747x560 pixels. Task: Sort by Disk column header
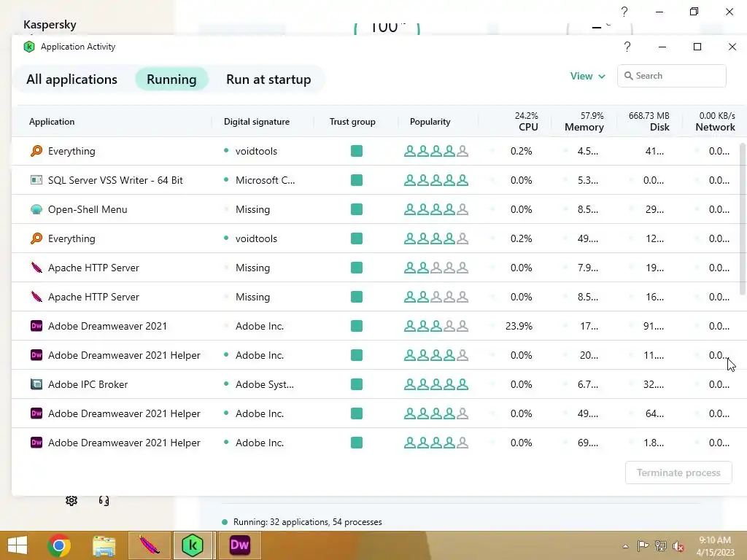649,122
